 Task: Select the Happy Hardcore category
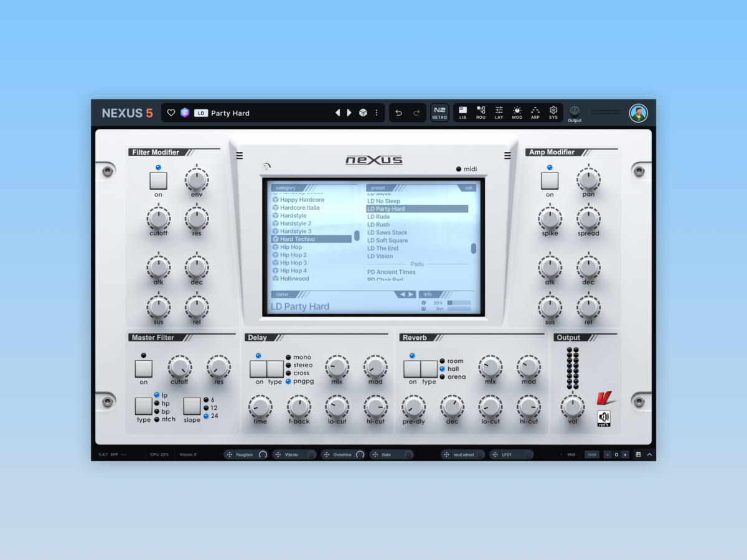tap(302, 200)
